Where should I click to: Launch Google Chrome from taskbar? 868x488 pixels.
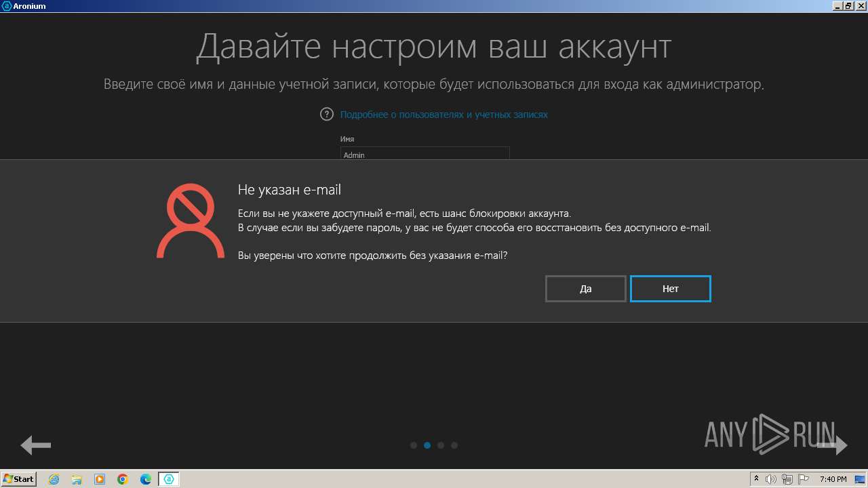[123, 479]
